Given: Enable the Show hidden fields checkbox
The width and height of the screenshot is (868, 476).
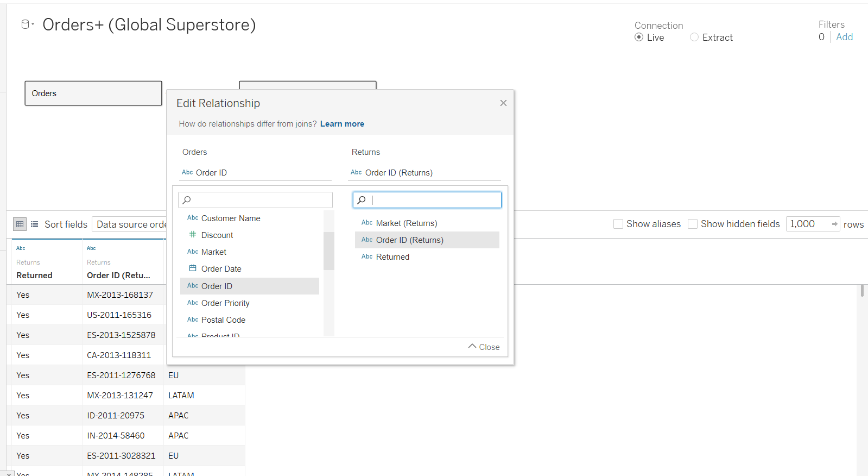Looking at the screenshot, I should (693, 224).
